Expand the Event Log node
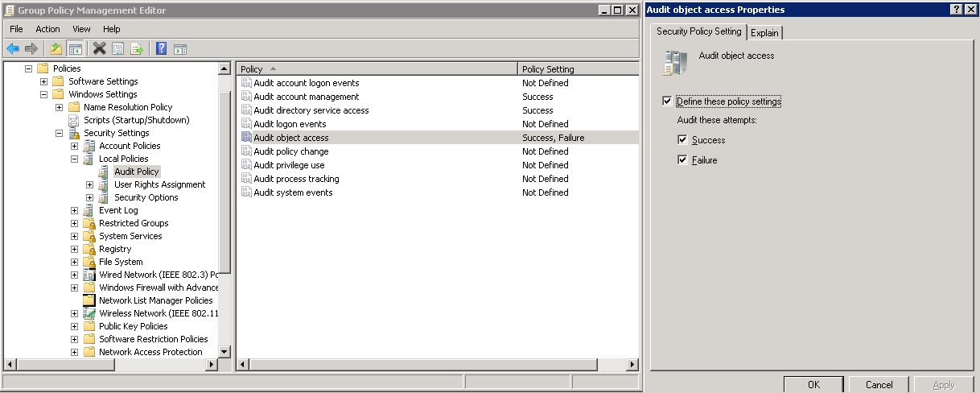The width and height of the screenshot is (980, 393). point(75,210)
